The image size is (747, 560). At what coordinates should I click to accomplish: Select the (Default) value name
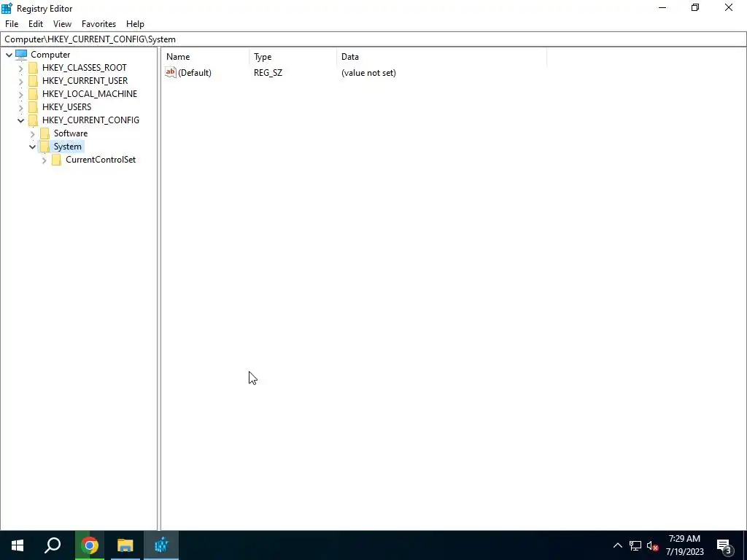coord(194,73)
